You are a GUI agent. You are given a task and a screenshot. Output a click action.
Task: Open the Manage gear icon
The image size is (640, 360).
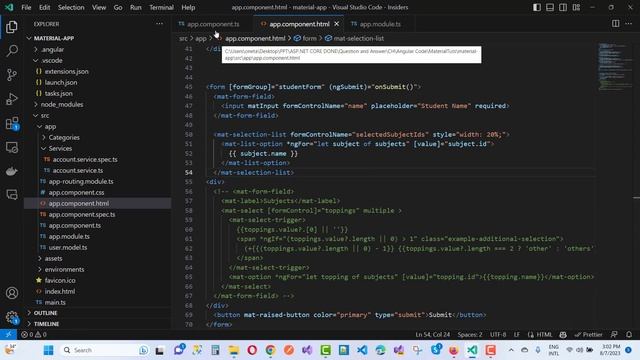tap(12, 317)
